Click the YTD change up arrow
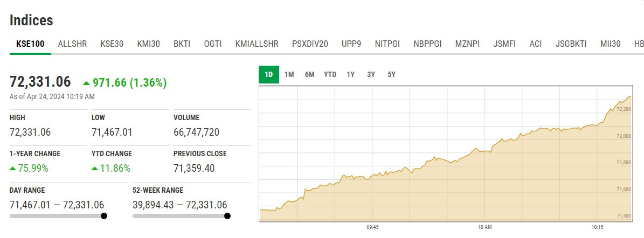Viewport: 644px width, 238px height. 95,169
